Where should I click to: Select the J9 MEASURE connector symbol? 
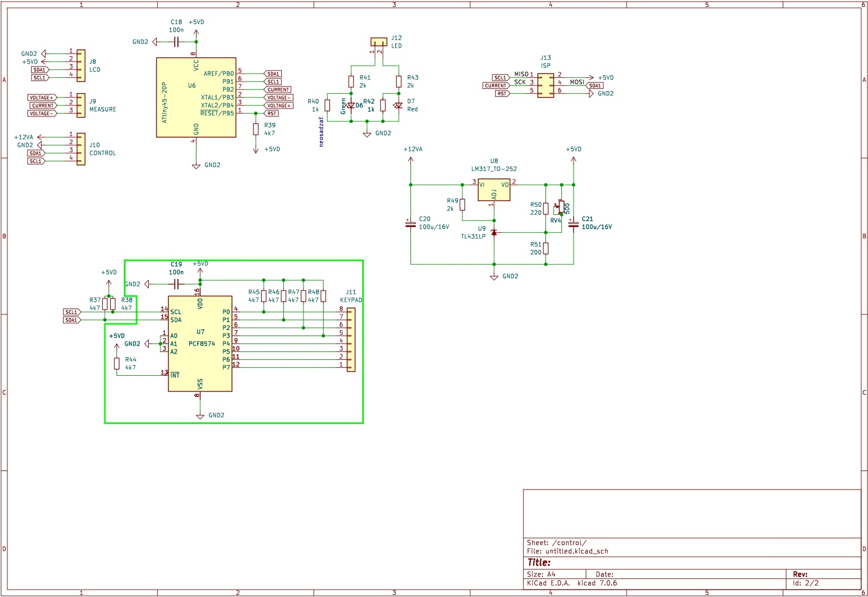coord(80,105)
